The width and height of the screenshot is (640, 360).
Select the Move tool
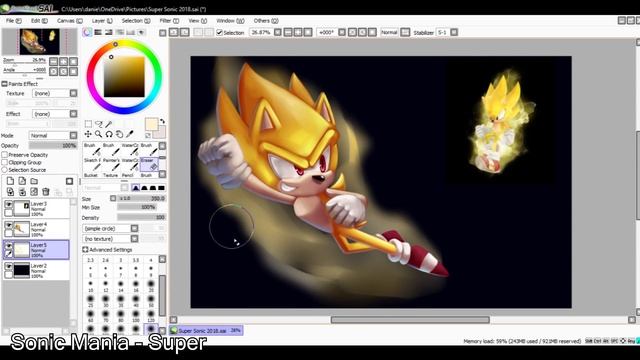(x=88, y=134)
